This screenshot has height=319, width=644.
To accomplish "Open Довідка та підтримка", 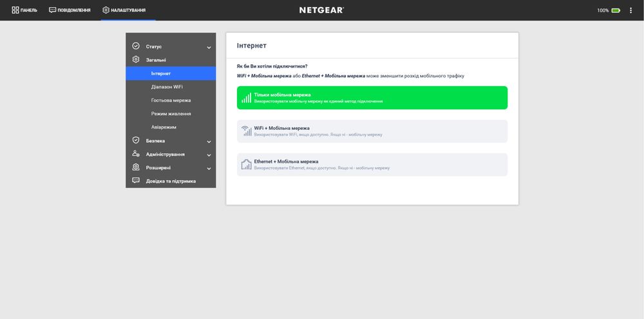I will 171,181.
